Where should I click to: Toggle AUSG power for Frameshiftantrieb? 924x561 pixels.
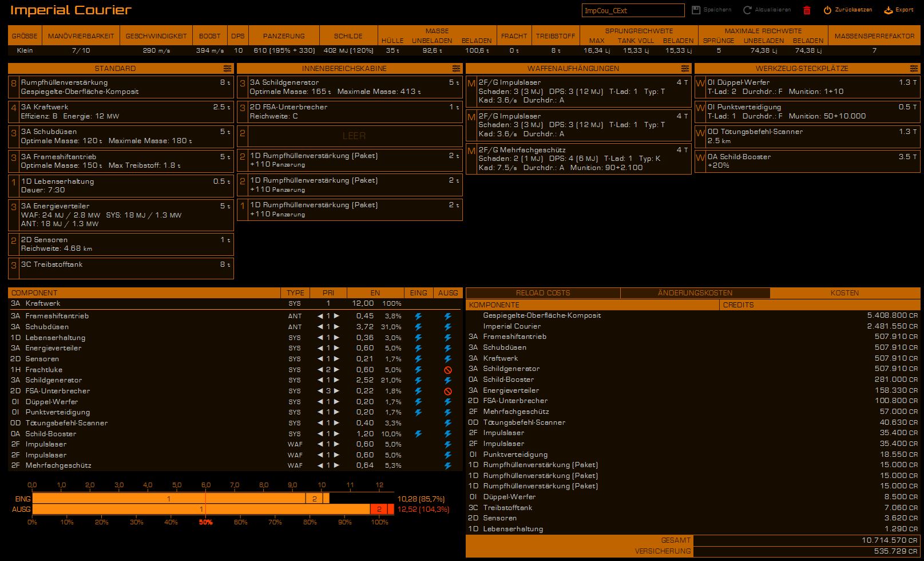(448, 316)
